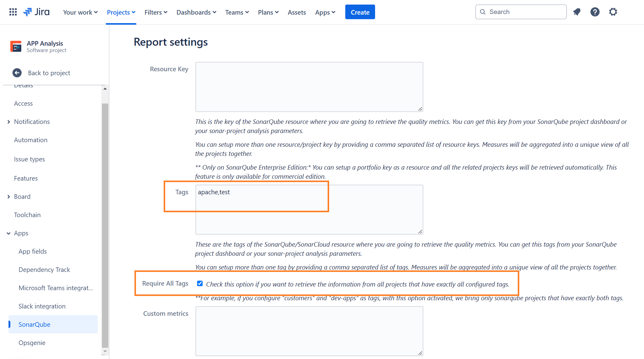
Task: Open the Plans dropdown
Action: (268, 12)
